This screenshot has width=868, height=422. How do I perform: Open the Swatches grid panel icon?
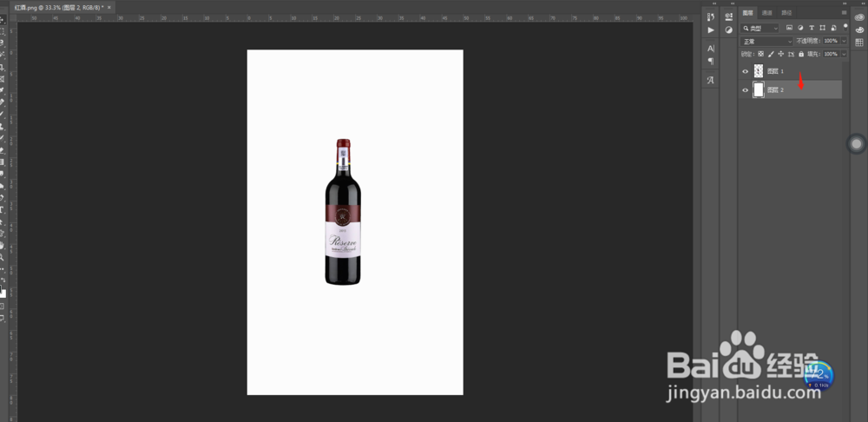[x=859, y=42]
